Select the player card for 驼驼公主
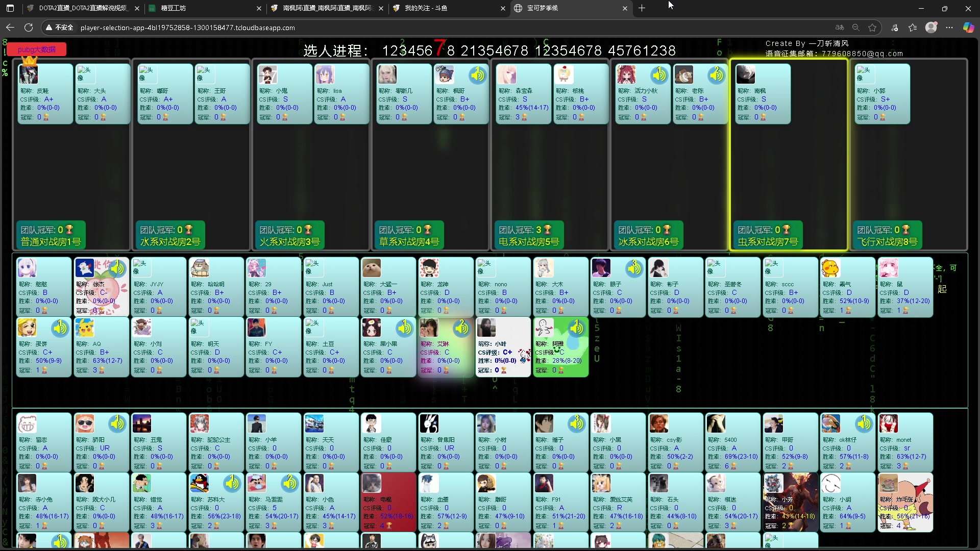 click(x=216, y=442)
